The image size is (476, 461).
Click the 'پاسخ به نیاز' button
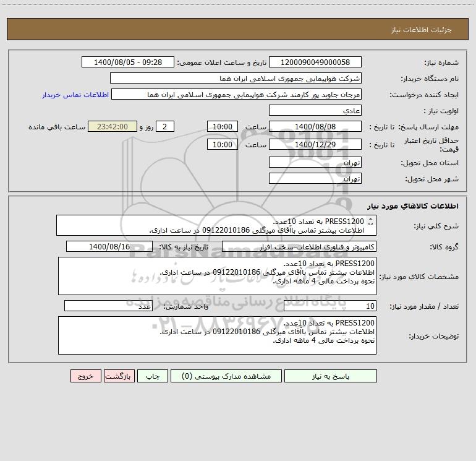coord(331,376)
